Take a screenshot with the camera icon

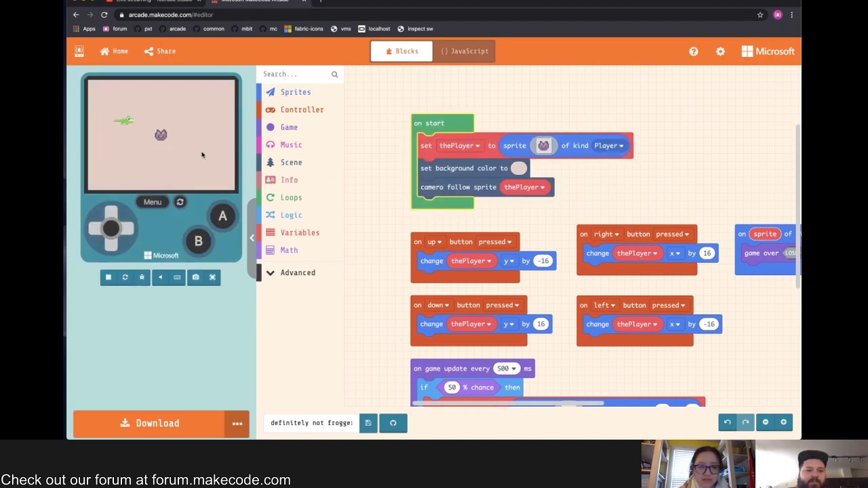pyautogui.click(x=195, y=277)
